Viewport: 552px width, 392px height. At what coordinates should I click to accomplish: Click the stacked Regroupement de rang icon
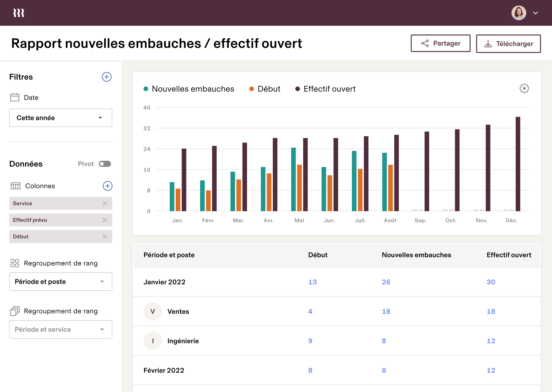[15, 311]
